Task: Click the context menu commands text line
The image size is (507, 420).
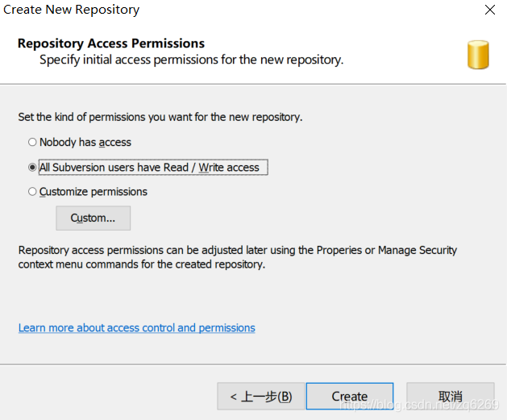Action: (x=142, y=264)
